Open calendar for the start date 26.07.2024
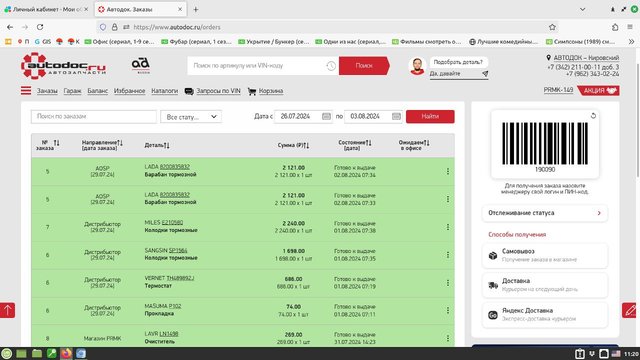The width and height of the screenshot is (640, 360). 326,116
